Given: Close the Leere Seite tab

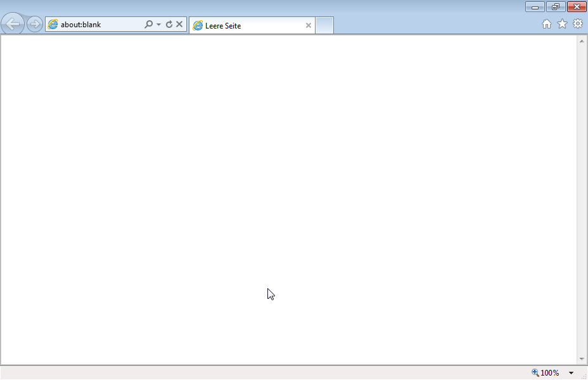Looking at the screenshot, I should pyautogui.click(x=308, y=25).
